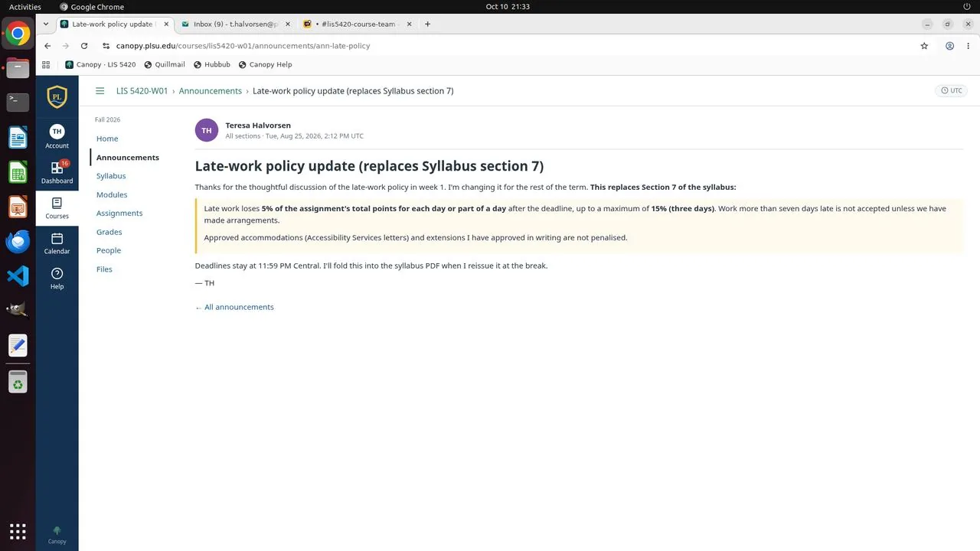The height and width of the screenshot is (551, 980).
Task: Open the Dashboard icon in Canopy sidebar
Action: click(x=57, y=172)
